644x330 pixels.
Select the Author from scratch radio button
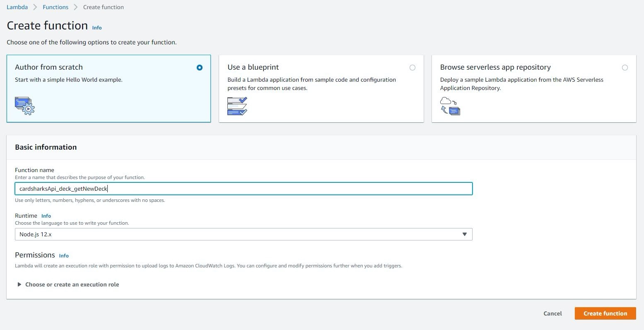(x=200, y=68)
